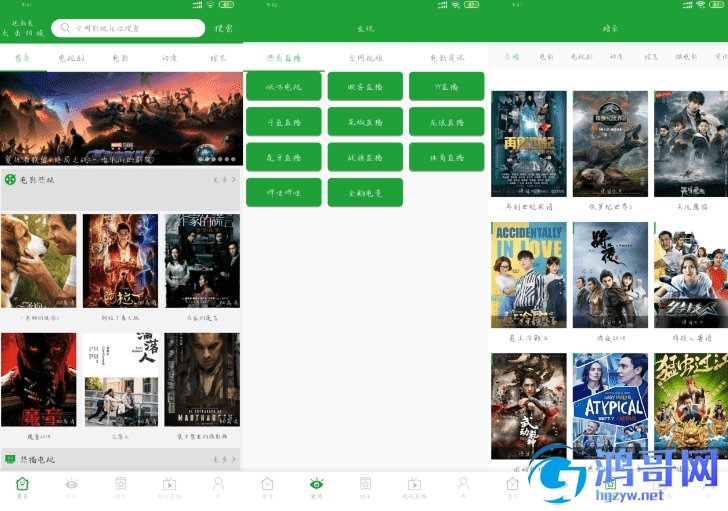Select the 电影 tab on the ranking screen
The image size is (728, 511).
coord(546,57)
